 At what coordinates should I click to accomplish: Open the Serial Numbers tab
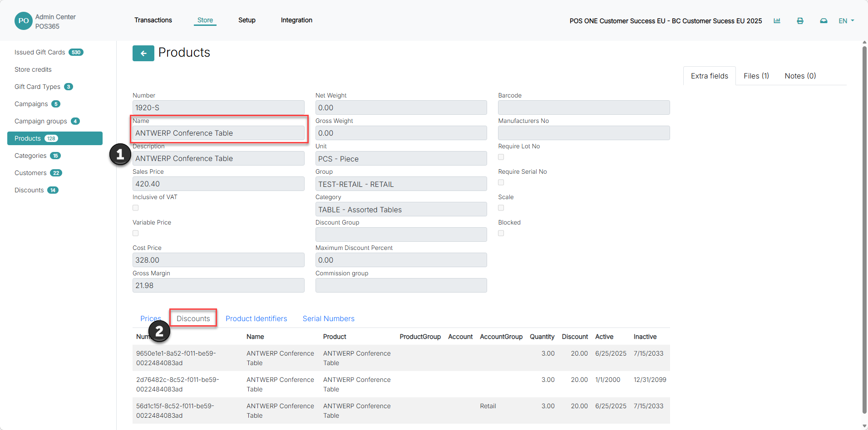click(329, 318)
